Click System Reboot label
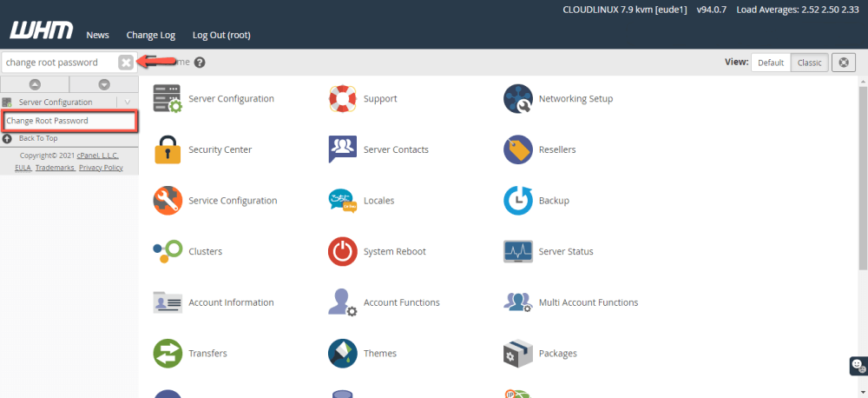This screenshot has width=868, height=398. click(395, 252)
